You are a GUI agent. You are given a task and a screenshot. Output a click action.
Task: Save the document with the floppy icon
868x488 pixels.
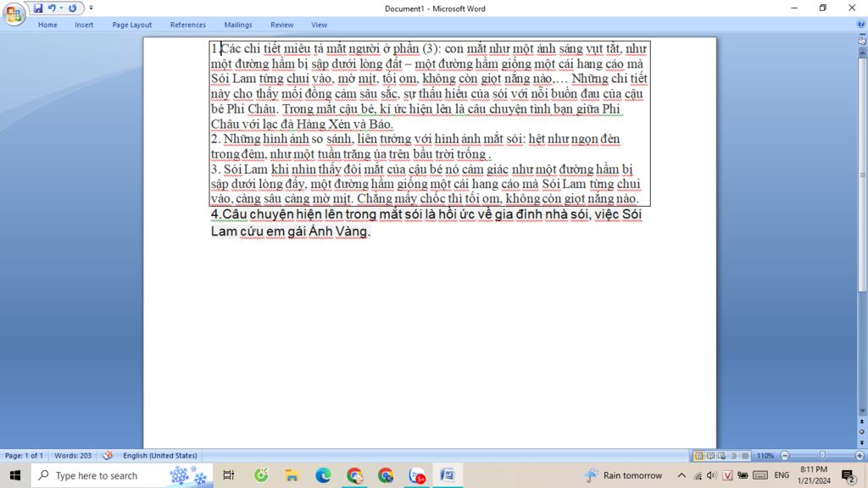pyautogui.click(x=37, y=8)
